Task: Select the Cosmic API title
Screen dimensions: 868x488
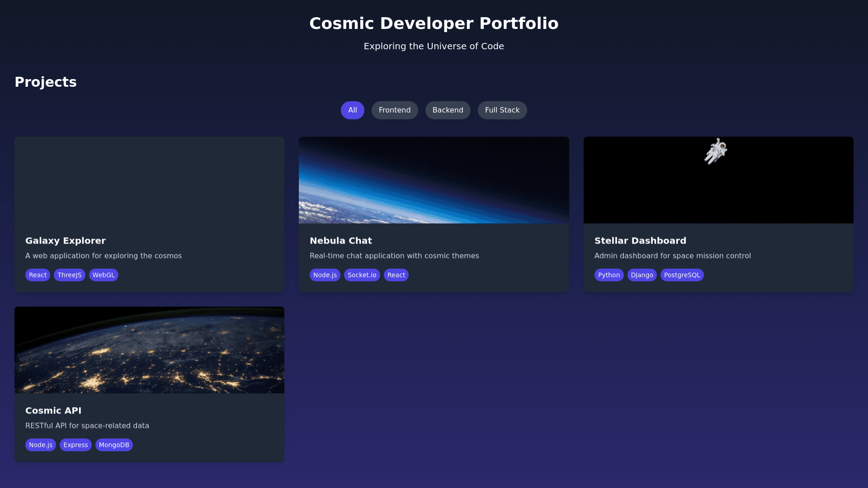Action: click(x=53, y=411)
